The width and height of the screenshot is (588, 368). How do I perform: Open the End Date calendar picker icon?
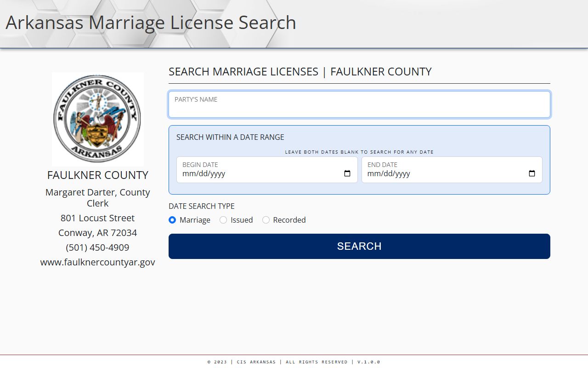[532, 173]
